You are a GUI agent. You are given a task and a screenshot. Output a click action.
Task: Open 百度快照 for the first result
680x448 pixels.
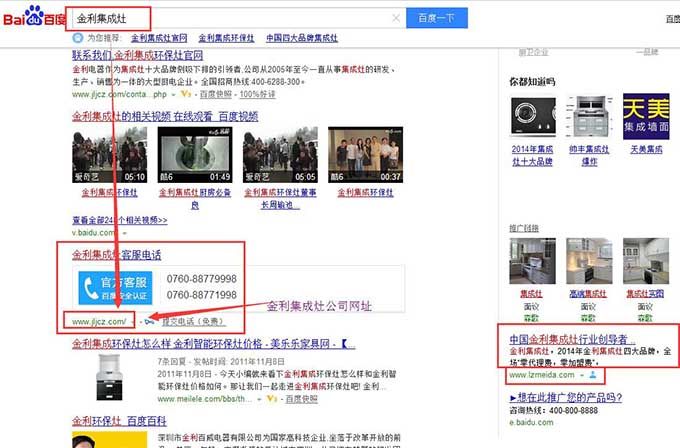pos(216,94)
